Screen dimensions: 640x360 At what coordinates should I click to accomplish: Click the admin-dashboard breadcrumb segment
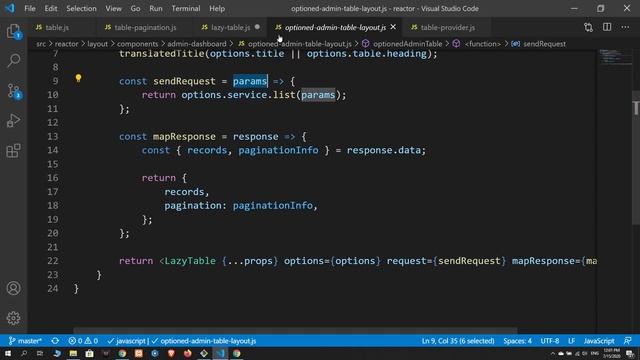(x=197, y=44)
